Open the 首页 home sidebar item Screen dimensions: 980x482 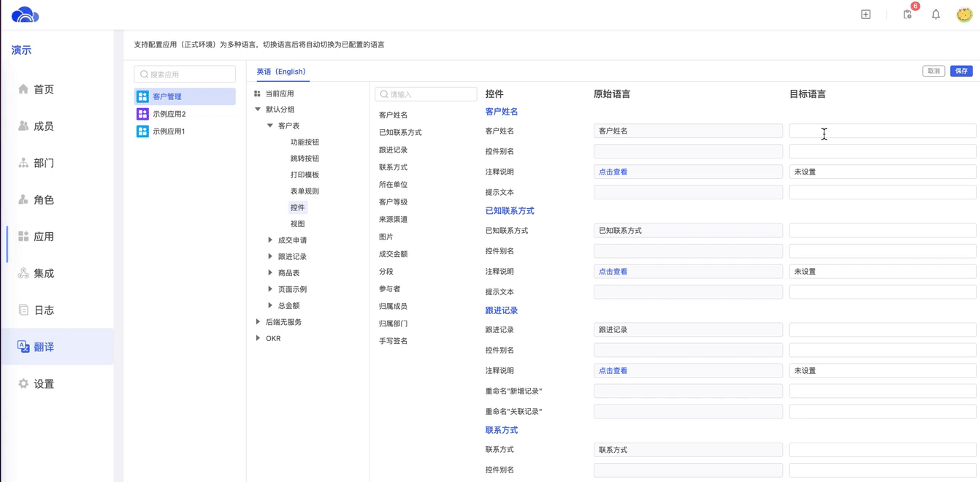tap(44, 89)
